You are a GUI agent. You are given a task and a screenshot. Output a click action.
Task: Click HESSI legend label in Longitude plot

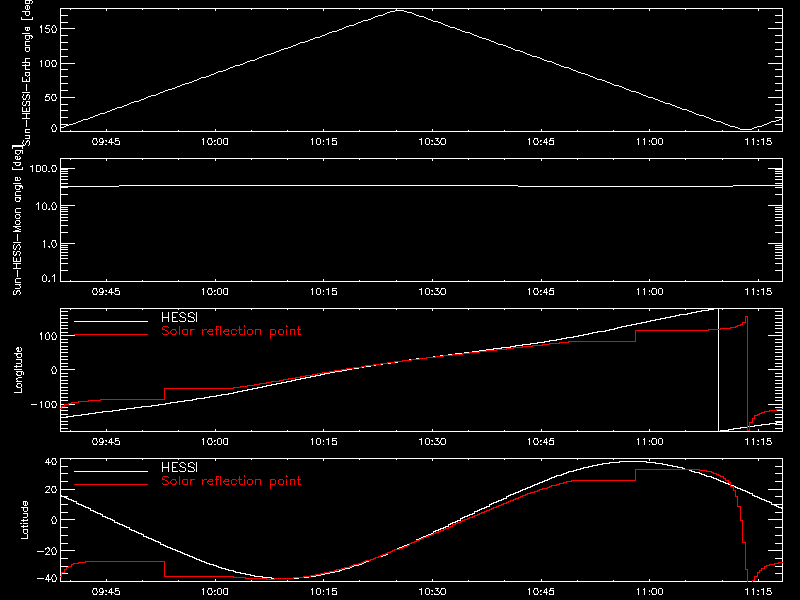tap(179, 318)
